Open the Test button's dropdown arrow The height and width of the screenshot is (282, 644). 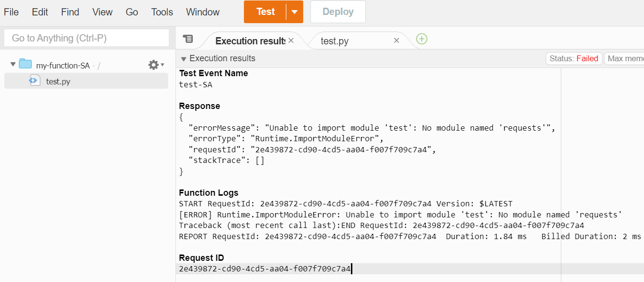click(x=295, y=12)
